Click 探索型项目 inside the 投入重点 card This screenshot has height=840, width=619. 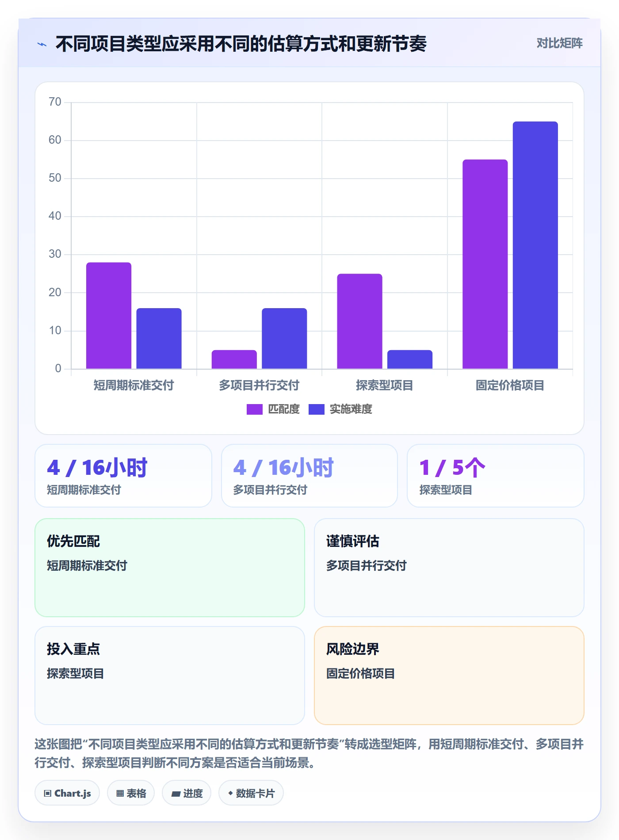click(76, 674)
